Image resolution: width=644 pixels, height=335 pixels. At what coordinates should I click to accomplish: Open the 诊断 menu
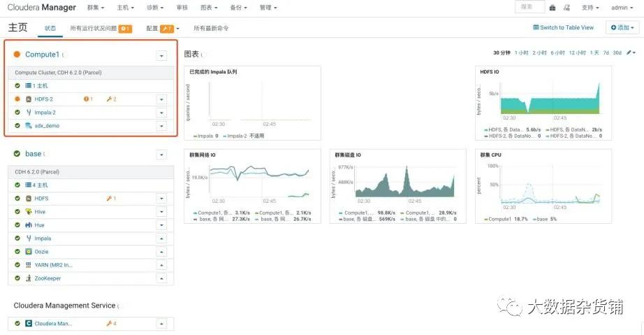155,8
